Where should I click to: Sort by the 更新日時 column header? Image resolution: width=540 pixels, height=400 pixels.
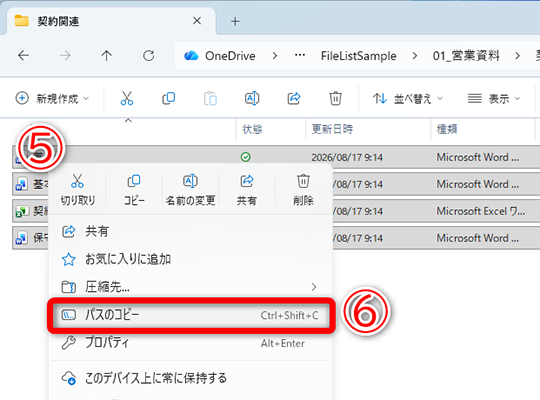click(332, 129)
